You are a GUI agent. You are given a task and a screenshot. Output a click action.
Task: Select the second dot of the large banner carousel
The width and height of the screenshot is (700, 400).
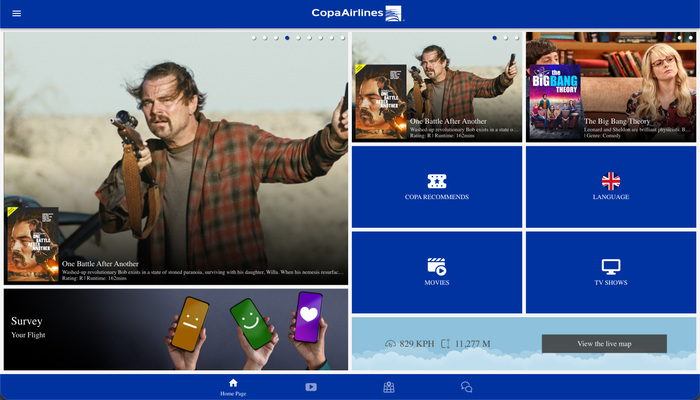(x=265, y=38)
